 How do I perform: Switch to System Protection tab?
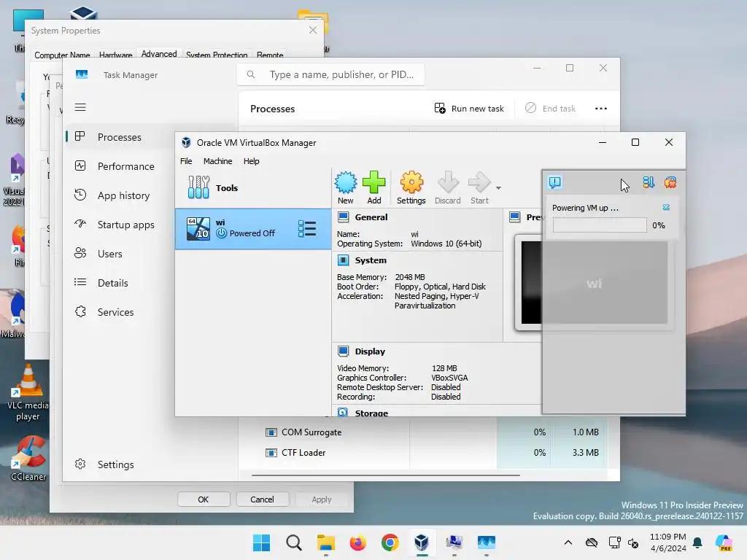(x=217, y=55)
